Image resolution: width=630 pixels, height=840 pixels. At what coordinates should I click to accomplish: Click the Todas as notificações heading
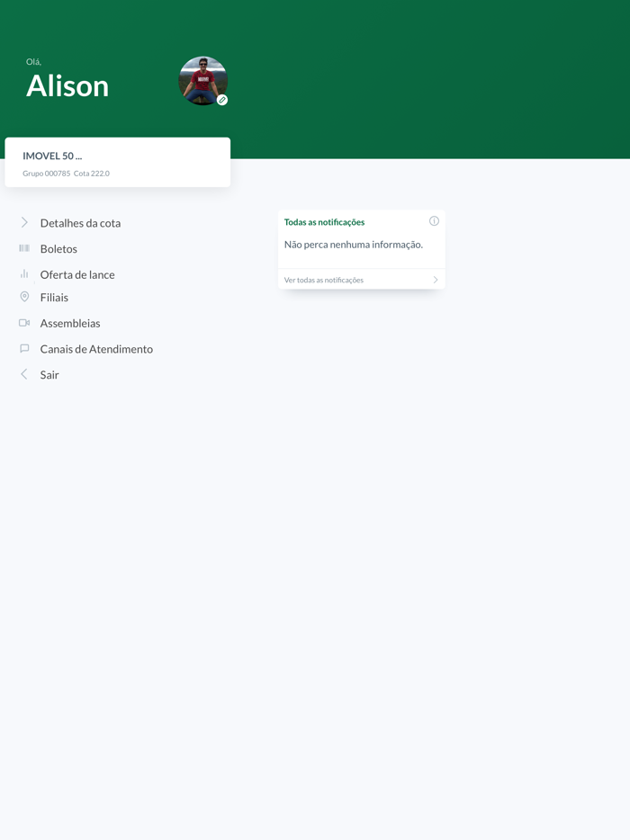pyautogui.click(x=324, y=222)
